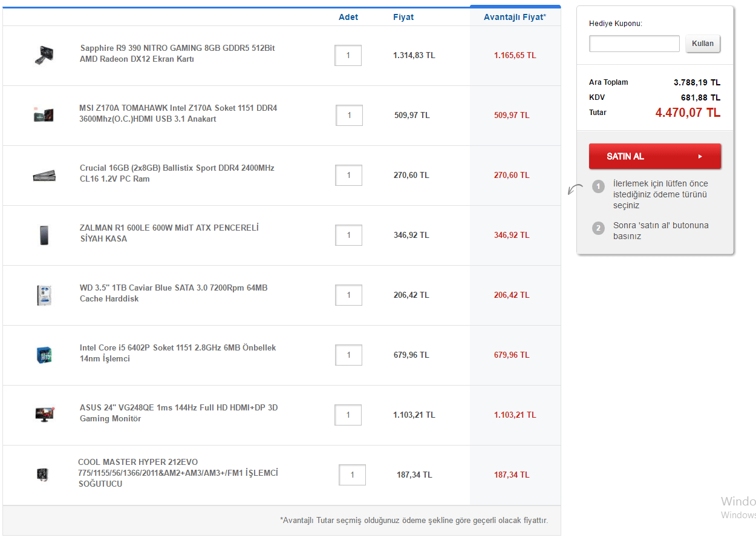Focus quantity field for Crucial Ballistix RAM
Viewport: 756px width, 543px height.
pos(348,175)
